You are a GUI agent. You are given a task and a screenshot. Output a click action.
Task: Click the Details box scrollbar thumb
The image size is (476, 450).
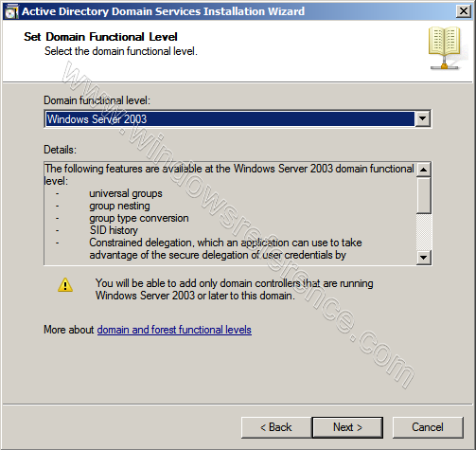coord(423,195)
